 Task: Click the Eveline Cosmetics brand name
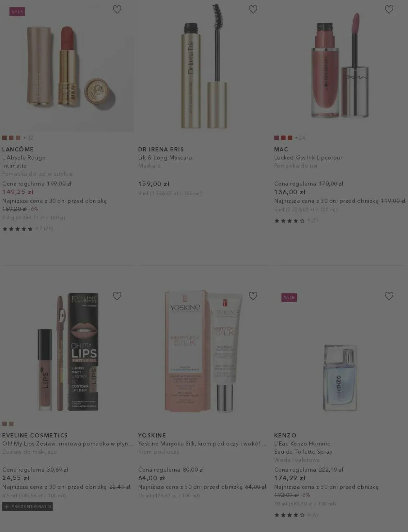[35, 435]
